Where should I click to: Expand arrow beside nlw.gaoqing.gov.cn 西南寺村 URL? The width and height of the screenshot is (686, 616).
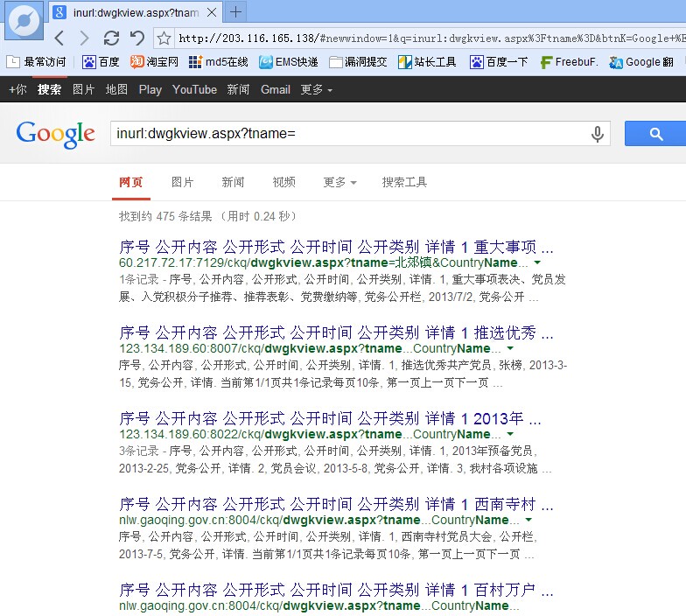pos(528,520)
